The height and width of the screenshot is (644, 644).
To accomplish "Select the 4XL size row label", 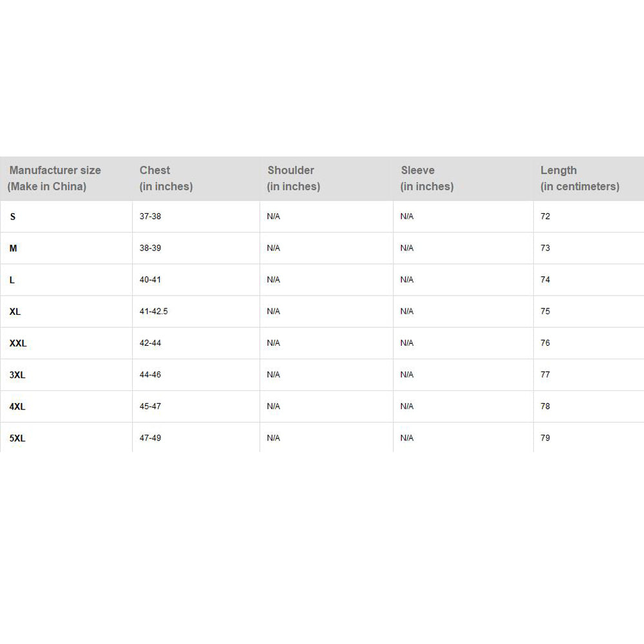I will (x=17, y=406).
